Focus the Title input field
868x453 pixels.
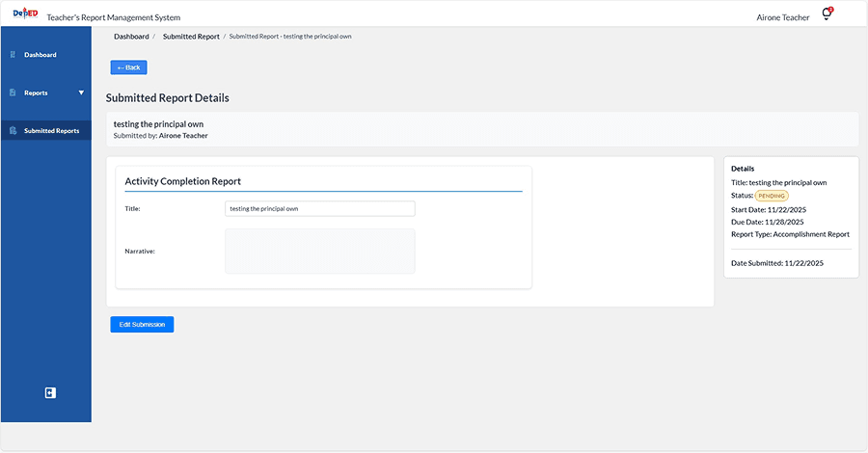pos(319,208)
